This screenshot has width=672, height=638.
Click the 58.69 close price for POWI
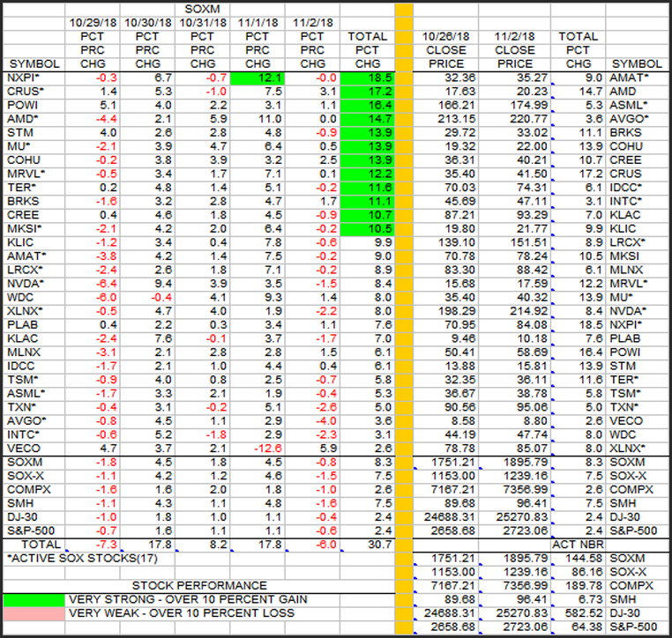pos(532,352)
